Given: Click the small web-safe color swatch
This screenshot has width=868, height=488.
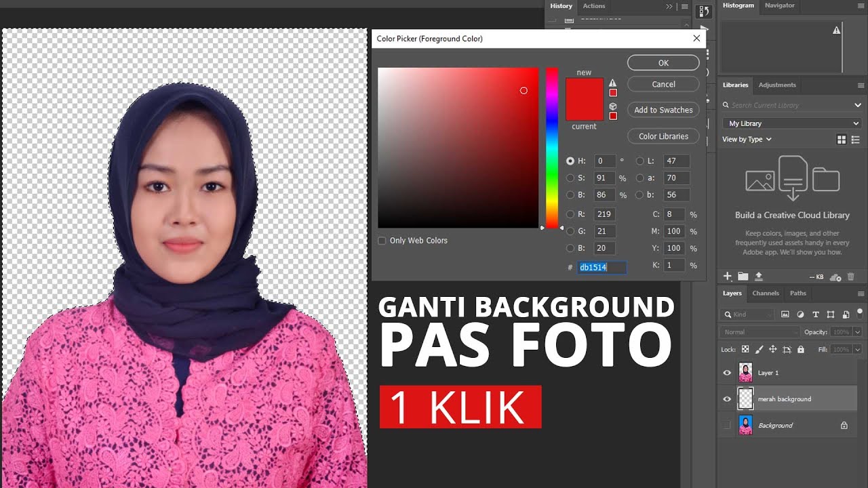Looking at the screenshot, I should click(x=613, y=116).
